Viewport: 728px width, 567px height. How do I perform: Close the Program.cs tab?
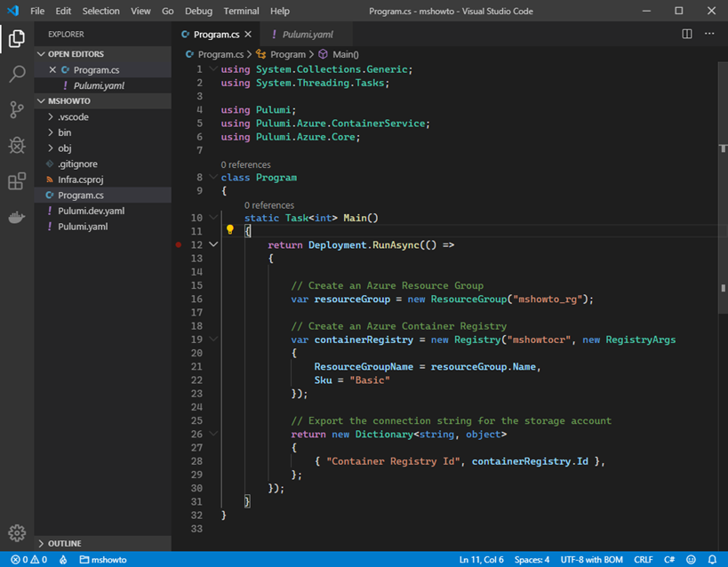248,35
